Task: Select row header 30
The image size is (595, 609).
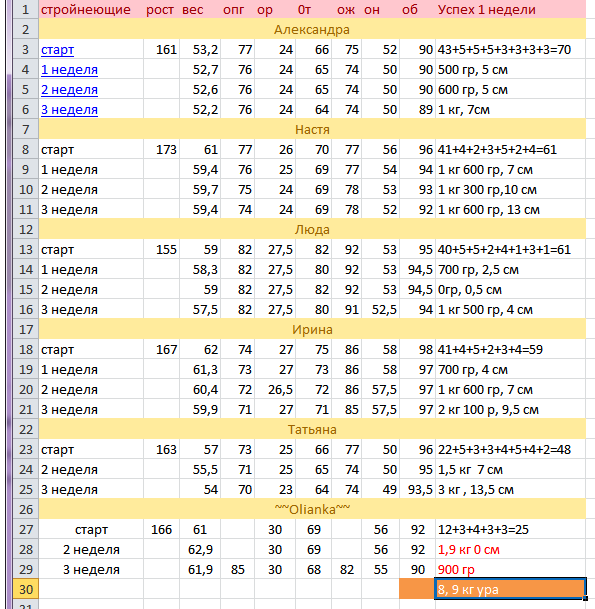Action: (x=26, y=589)
